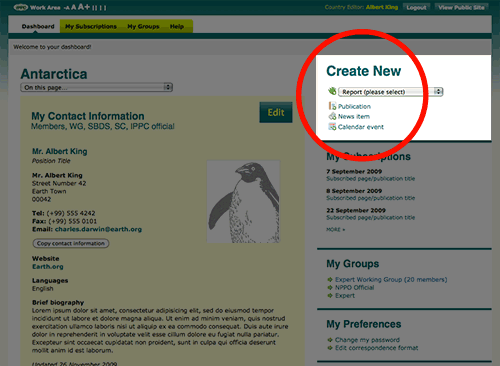Click the My Contact Information heading

point(88,116)
